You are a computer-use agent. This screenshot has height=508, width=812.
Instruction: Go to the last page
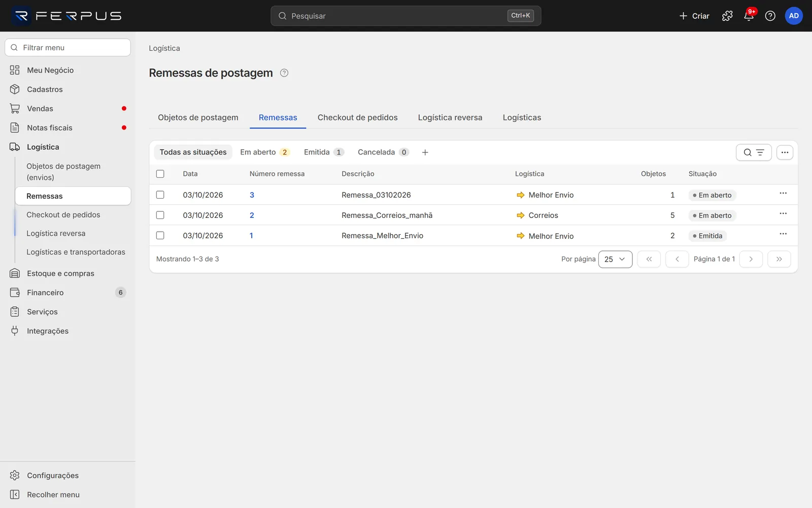click(779, 259)
